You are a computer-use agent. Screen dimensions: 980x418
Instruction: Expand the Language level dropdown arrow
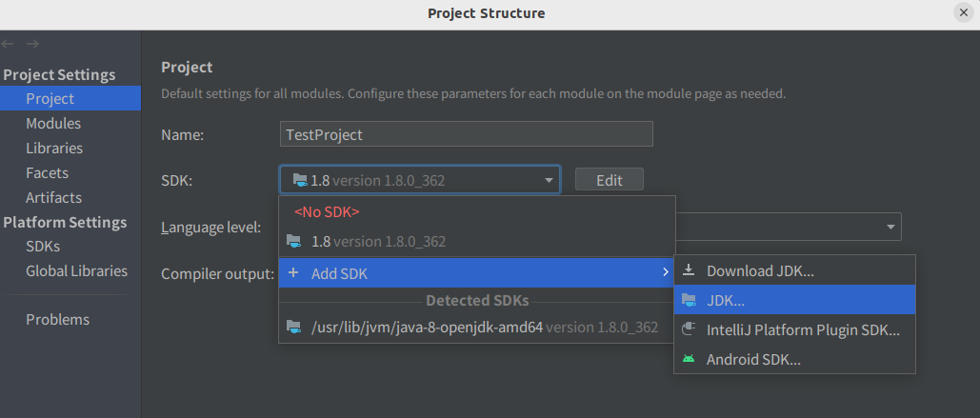pyautogui.click(x=890, y=227)
